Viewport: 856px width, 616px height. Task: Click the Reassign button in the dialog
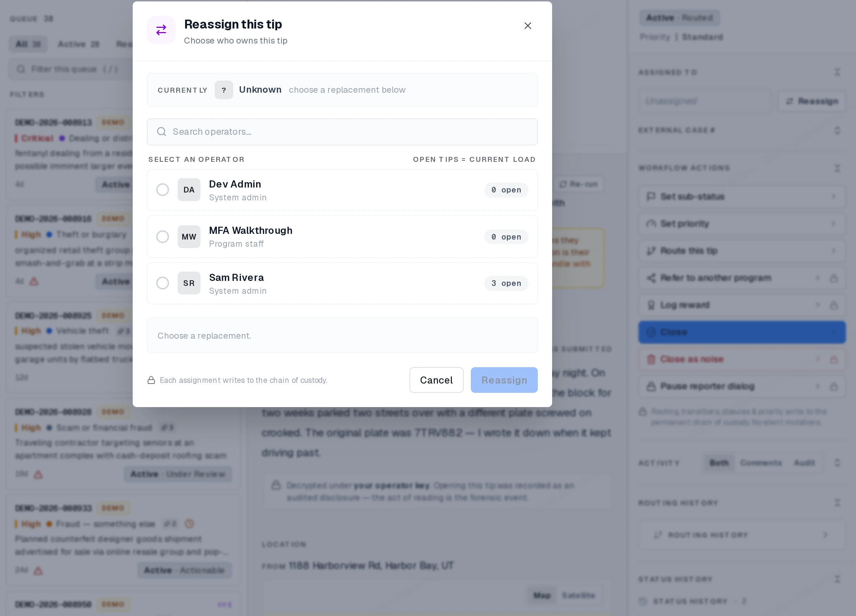pyautogui.click(x=504, y=380)
